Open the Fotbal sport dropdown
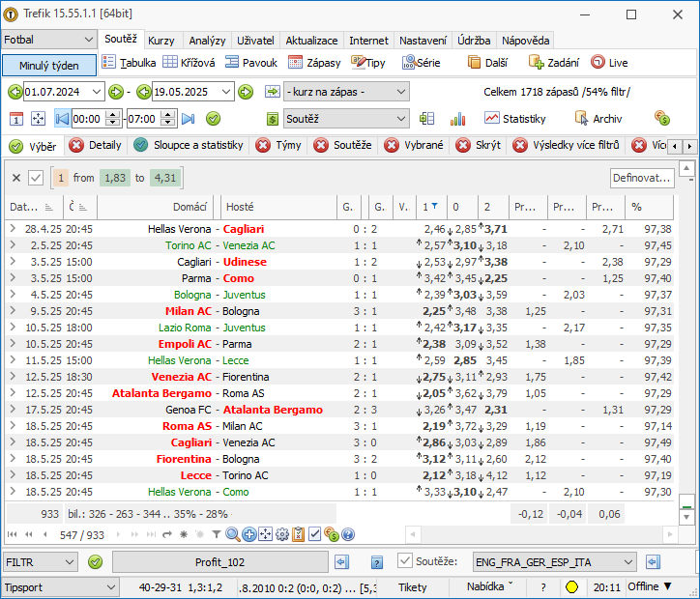The height and width of the screenshot is (599, 700). (x=48, y=40)
